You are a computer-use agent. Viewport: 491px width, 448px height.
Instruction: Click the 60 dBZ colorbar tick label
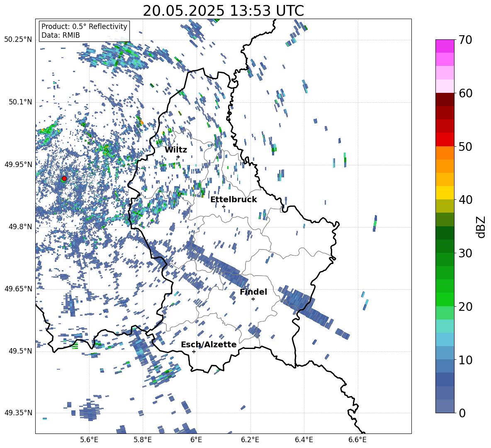pyautogui.click(x=465, y=93)
